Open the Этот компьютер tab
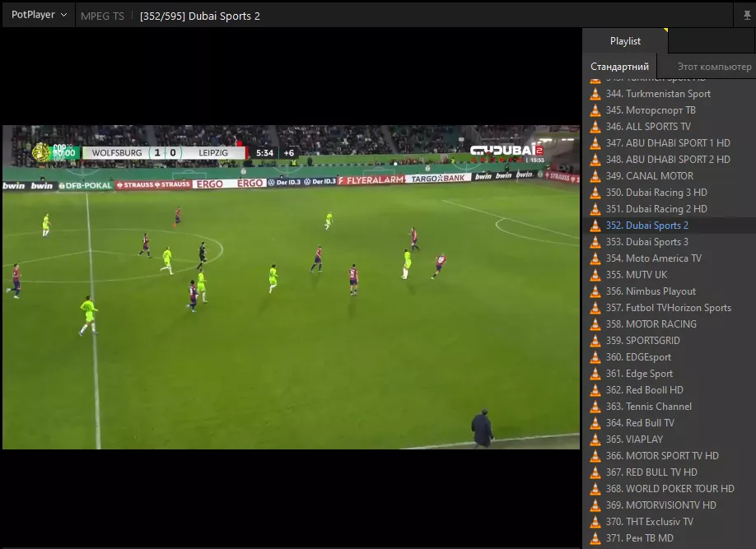The image size is (756, 549). pyautogui.click(x=714, y=67)
